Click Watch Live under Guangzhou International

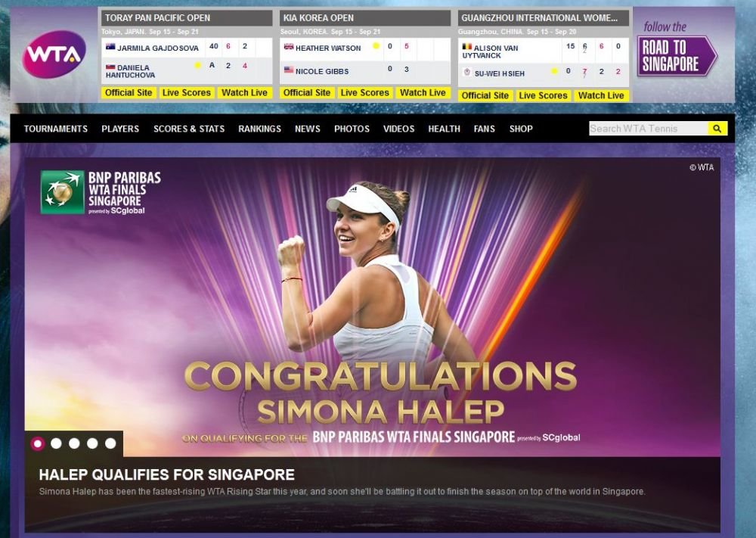coord(601,95)
